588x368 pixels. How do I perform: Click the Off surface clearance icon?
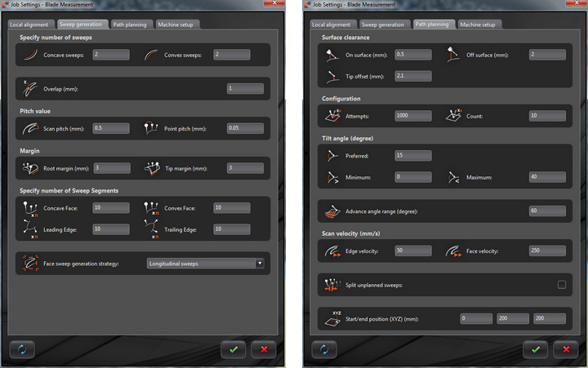(455, 55)
